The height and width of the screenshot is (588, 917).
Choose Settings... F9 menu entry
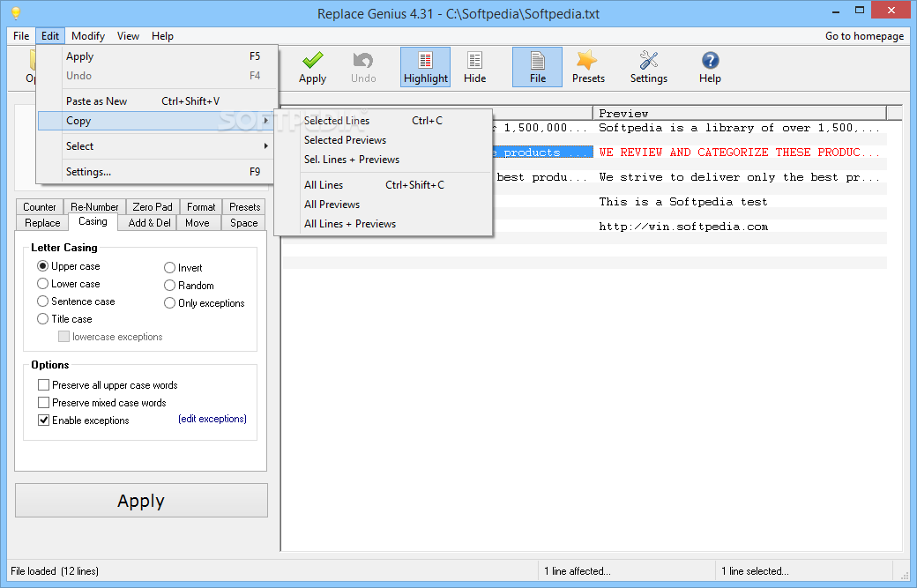157,171
